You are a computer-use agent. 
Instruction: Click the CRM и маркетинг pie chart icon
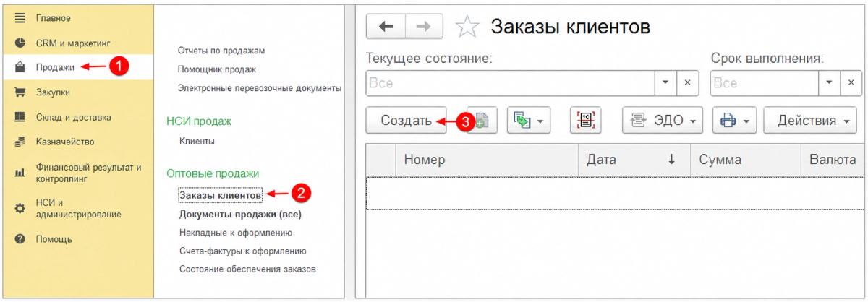pos(20,43)
